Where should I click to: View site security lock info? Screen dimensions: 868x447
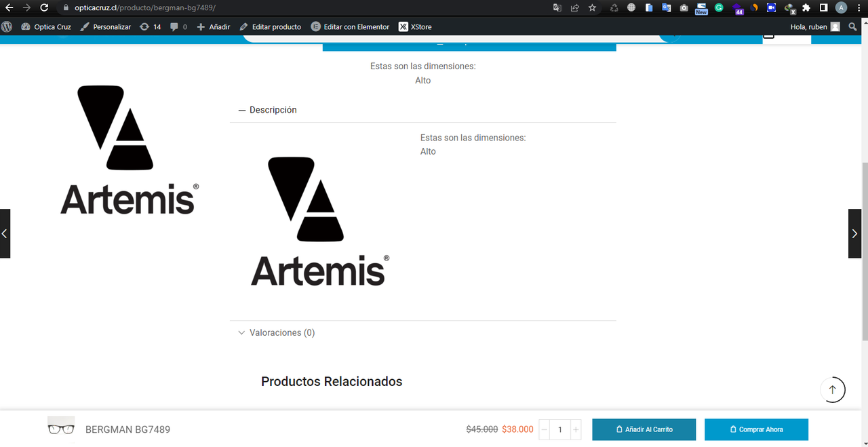point(66,8)
